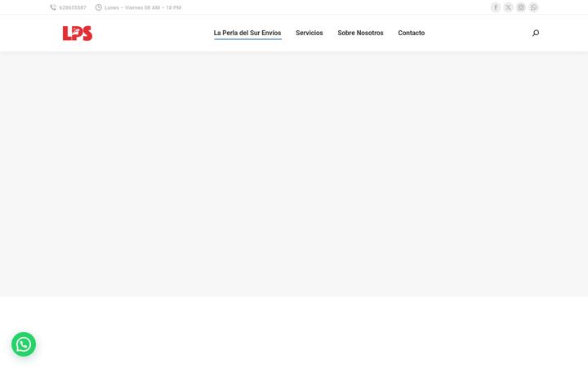Open the Facebook social icon

[496, 7]
